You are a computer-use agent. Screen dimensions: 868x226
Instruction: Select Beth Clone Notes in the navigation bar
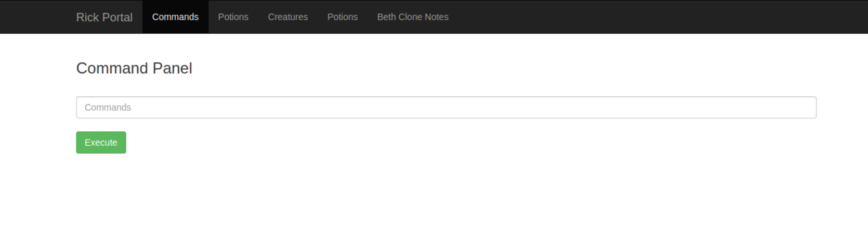pos(412,17)
